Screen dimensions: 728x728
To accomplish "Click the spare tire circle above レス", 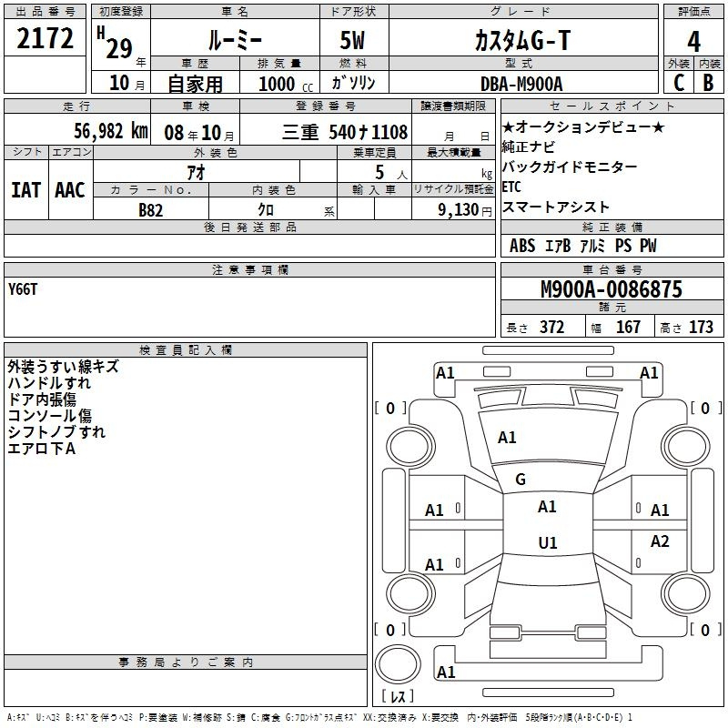I will click(x=398, y=665).
